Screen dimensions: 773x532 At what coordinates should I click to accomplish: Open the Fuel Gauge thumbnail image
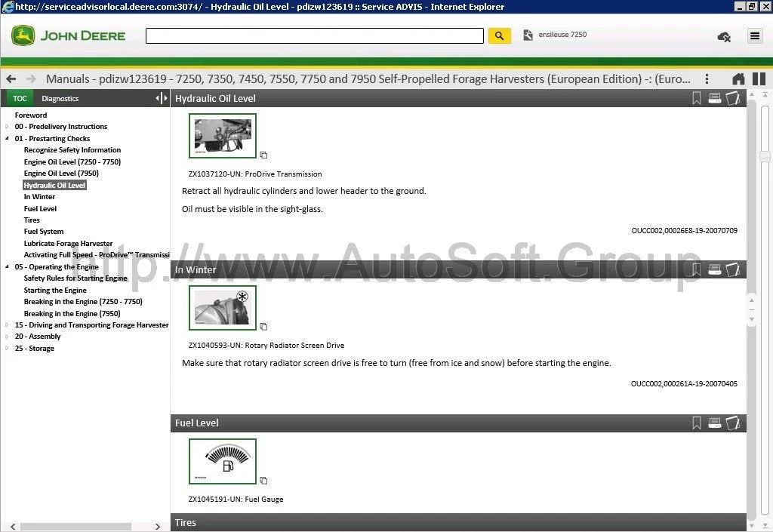click(222, 460)
